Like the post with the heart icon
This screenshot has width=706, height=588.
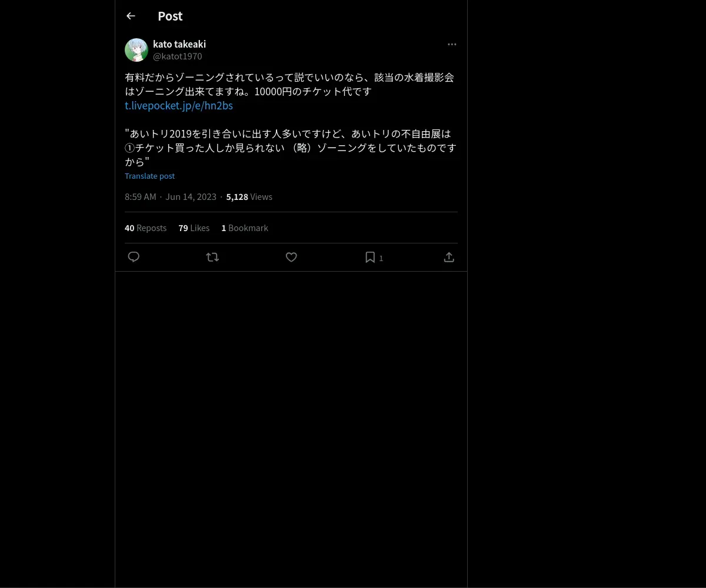291,257
